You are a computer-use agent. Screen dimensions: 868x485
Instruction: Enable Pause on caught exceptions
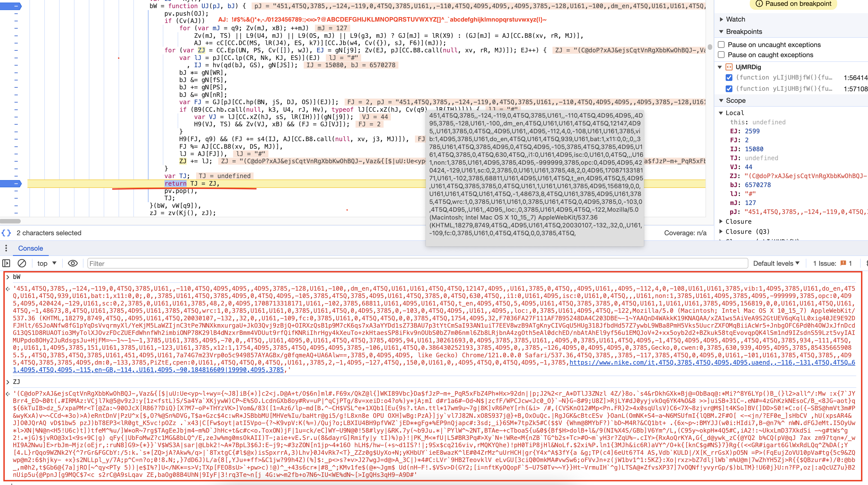[x=721, y=55]
